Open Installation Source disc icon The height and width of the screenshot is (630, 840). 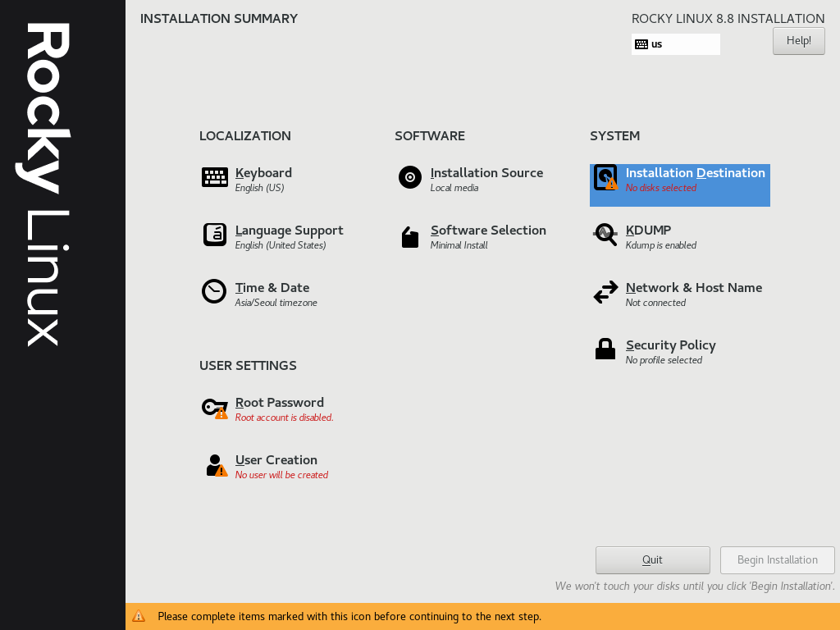410,177
